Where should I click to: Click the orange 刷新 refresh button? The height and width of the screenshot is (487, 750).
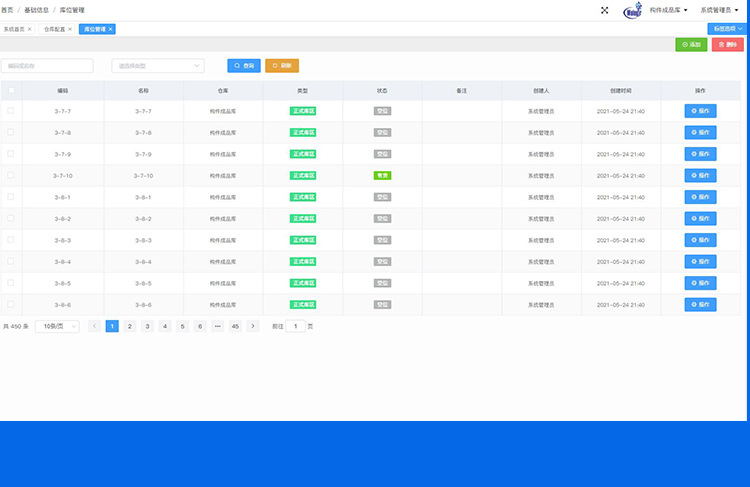282,66
